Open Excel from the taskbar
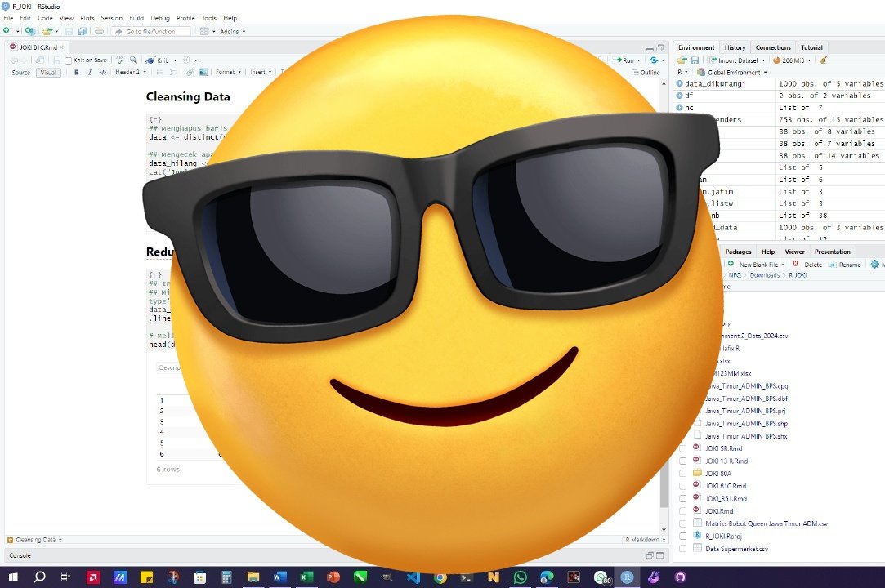Viewport: 885px width, 588px height. coord(306,577)
